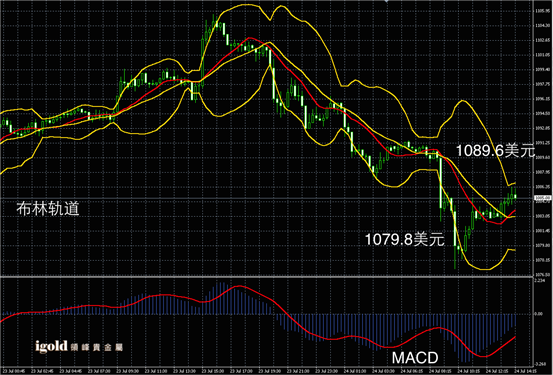
Task: Click the 2.234 MACD scale value
Action: coord(540,281)
